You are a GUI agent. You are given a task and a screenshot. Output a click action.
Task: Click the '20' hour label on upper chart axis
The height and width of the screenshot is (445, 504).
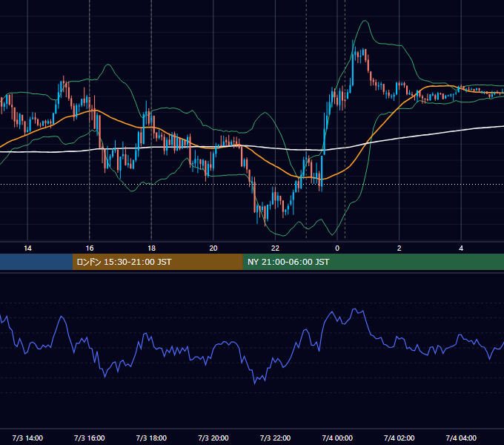(x=213, y=248)
